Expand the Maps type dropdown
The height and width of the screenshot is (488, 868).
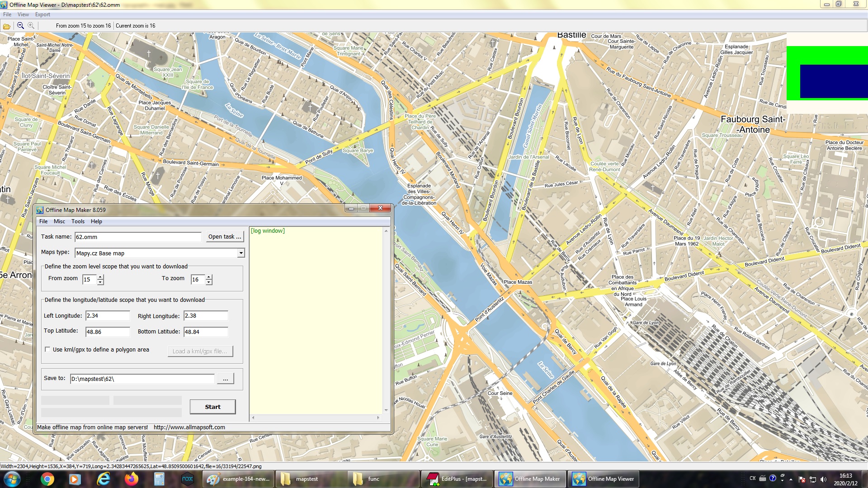(241, 253)
